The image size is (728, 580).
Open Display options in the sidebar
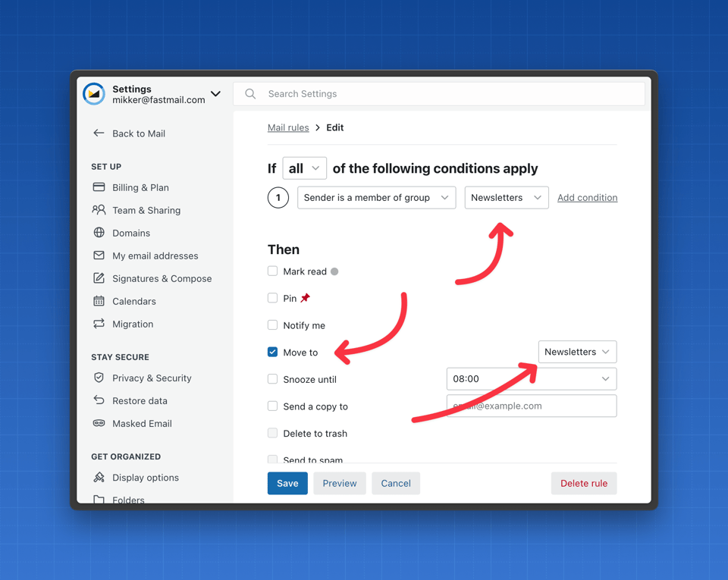tap(145, 478)
